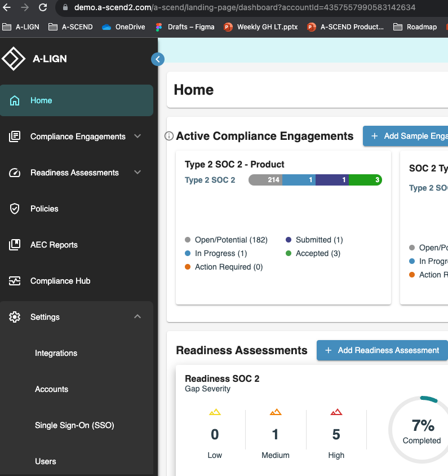The height and width of the screenshot is (476, 448).
Task: Click the Policies shield icon
Action: [15, 209]
